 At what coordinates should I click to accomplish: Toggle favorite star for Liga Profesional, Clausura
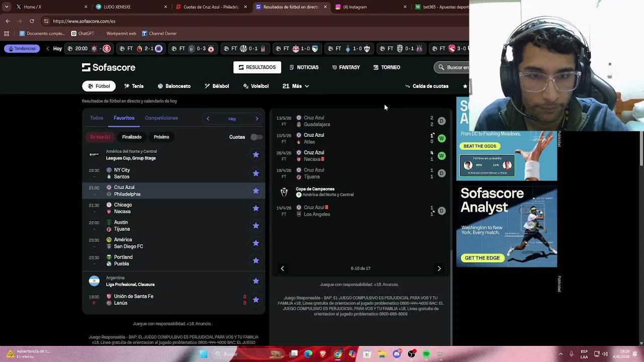click(256, 281)
